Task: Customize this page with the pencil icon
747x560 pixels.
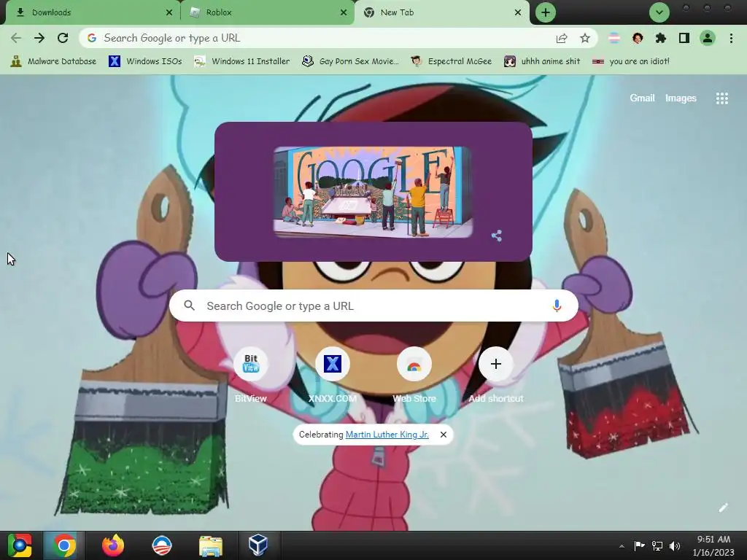Action: pos(723,507)
